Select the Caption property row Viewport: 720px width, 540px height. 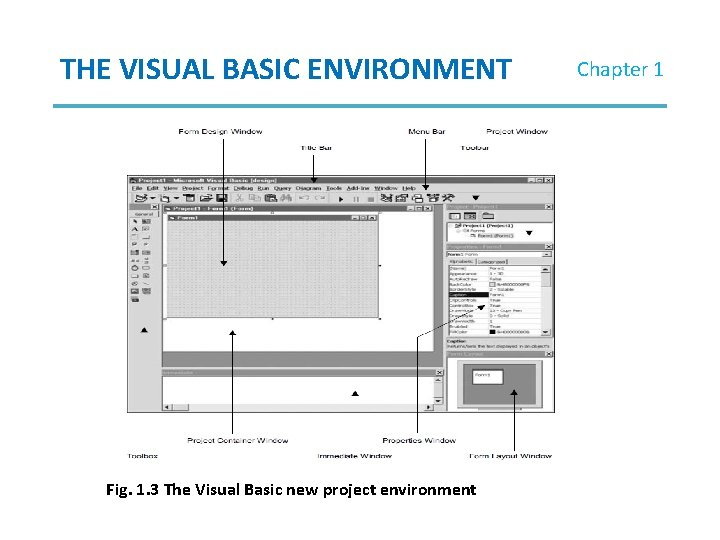tap(495, 295)
